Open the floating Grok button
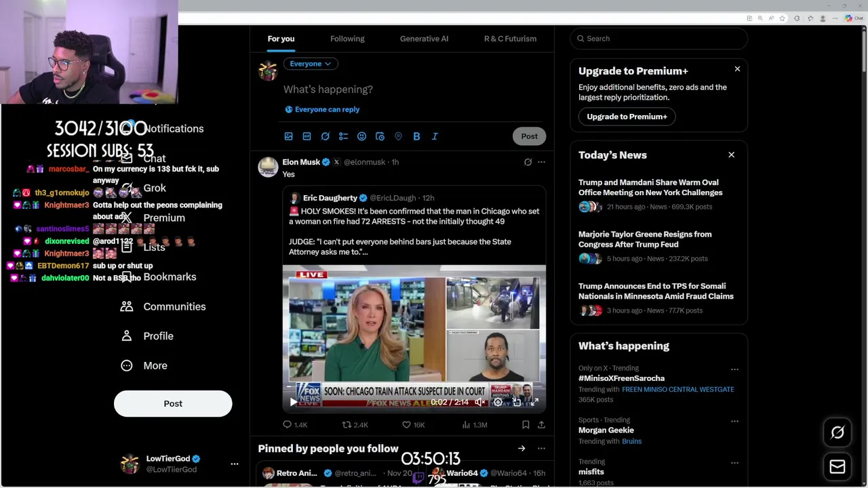 [x=837, y=432]
